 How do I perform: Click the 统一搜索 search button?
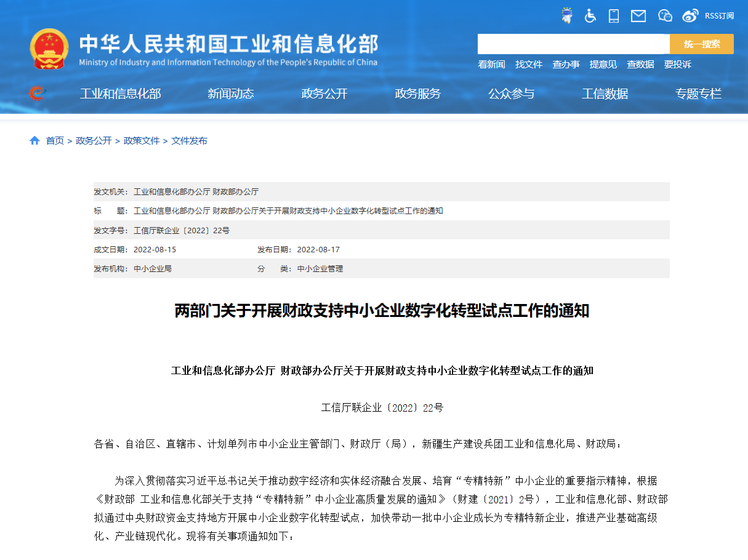702,44
